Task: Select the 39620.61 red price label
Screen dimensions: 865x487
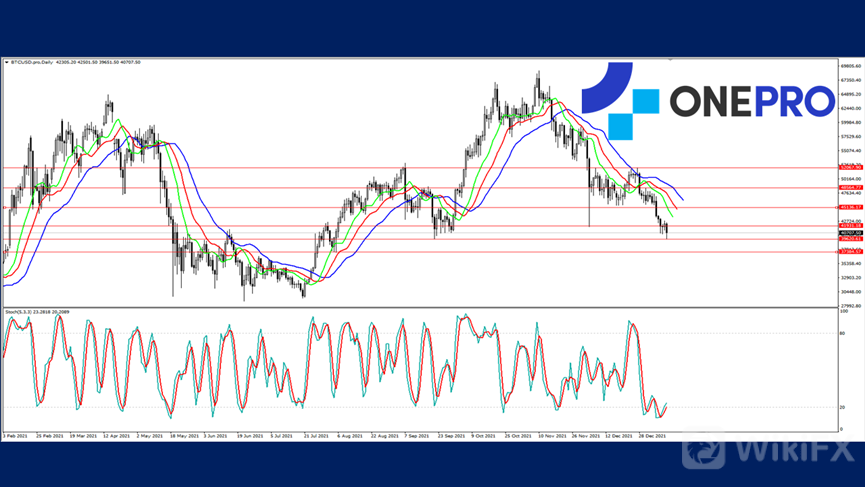Action: pyautogui.click(x=851, y=239)
